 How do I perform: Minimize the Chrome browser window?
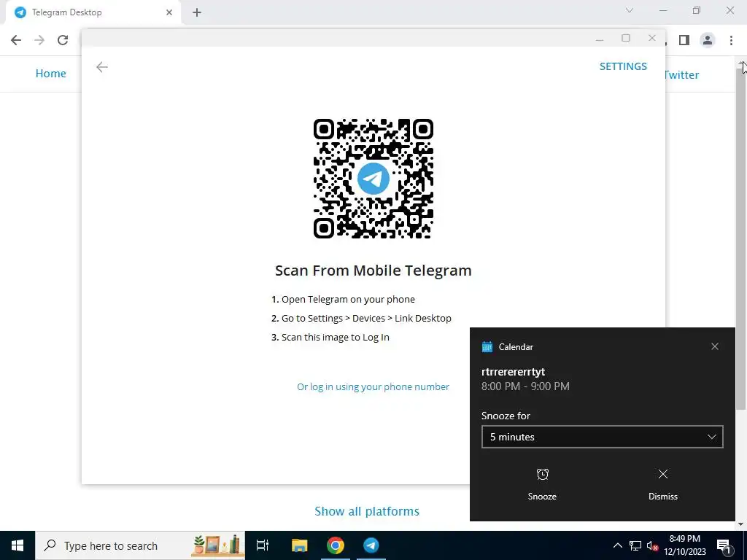(663, 10)
